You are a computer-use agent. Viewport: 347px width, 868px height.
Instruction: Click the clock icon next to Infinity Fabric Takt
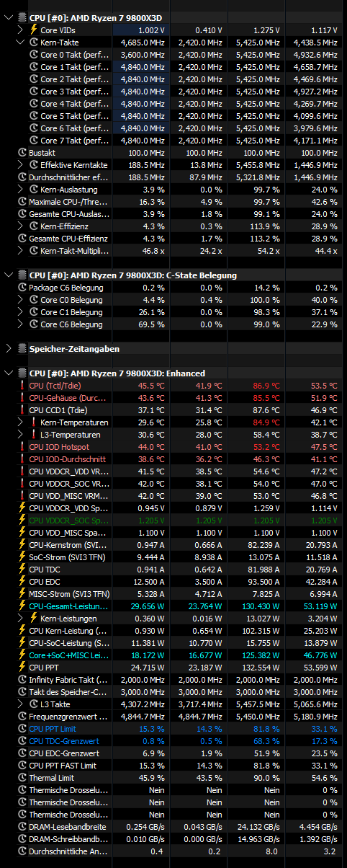[22, 680]
